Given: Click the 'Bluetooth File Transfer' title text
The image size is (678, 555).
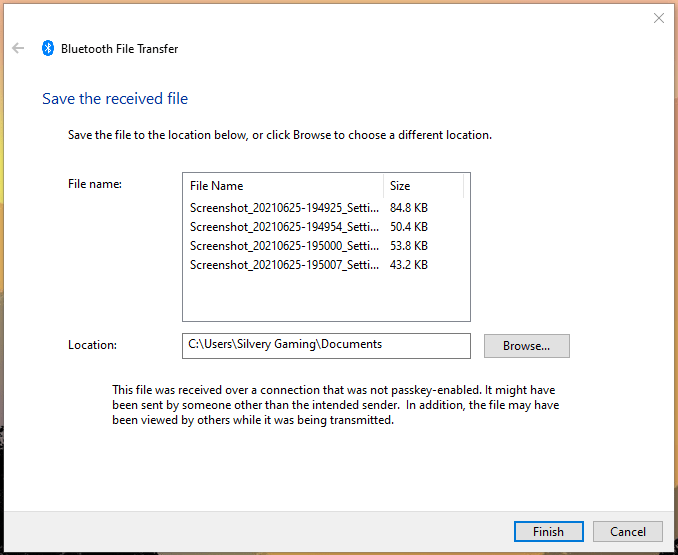Looking at the screenshot, I should (x=119, y=48).
